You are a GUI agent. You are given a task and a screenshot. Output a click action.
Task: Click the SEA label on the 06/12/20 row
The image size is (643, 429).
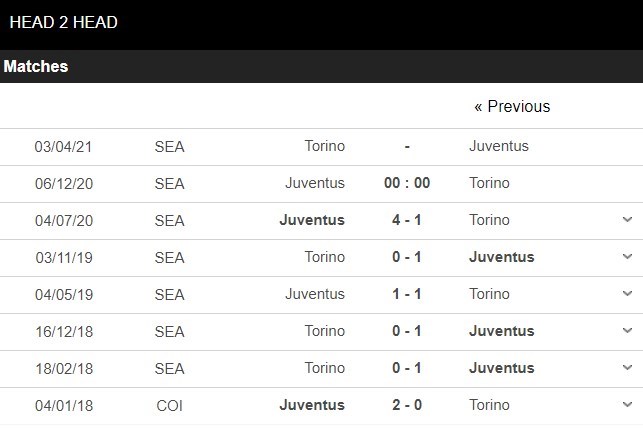coord(169,183)
